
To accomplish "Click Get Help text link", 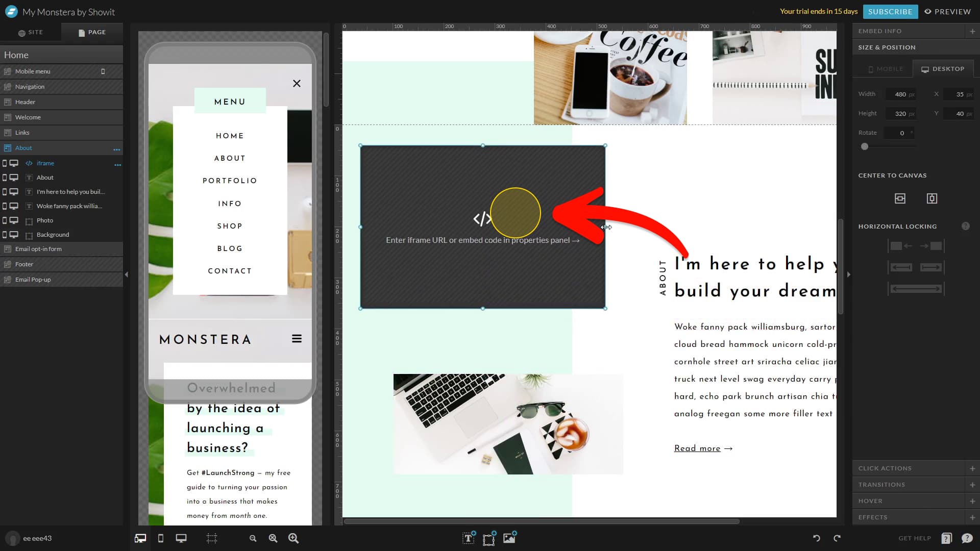I will [915, 538].
